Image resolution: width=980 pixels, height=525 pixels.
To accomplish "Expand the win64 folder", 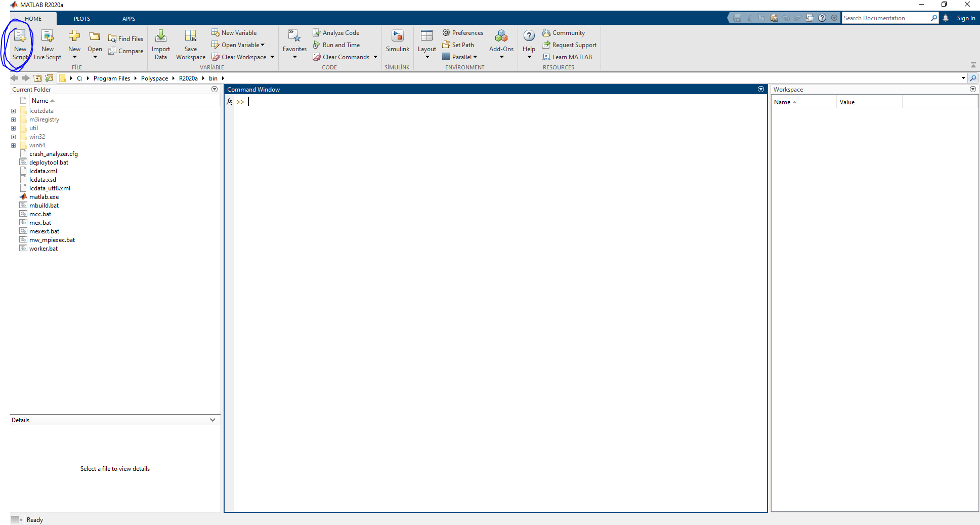I will coord(14,145).
